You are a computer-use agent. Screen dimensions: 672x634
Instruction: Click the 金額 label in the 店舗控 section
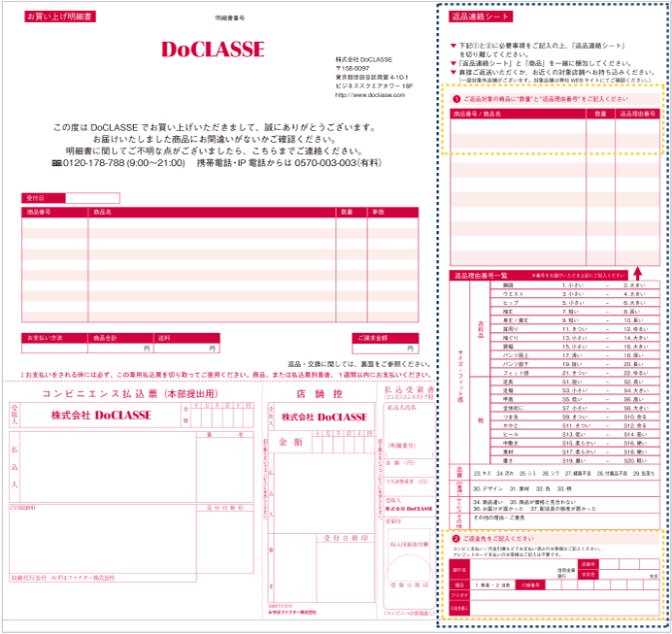(290, 442)
